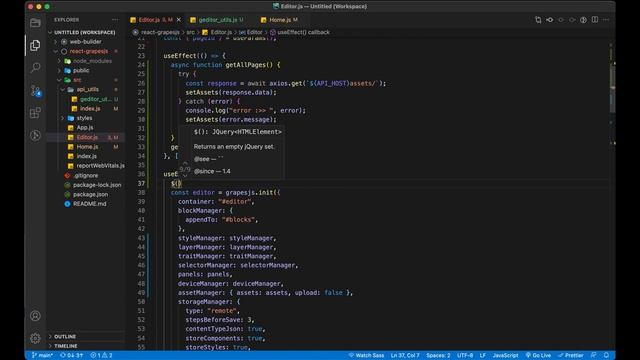Image resolution: width=640 pixels, height=360 pixels.
Task: Open Source Control view in activity bar
Action: [x=36, y=90]
